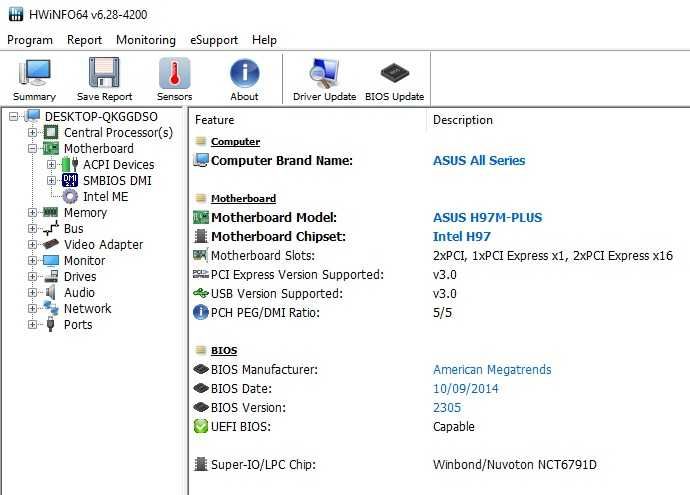This screenshot has width=690, height=495.
Task: Click the BIOS date 10/09/2014
Action: click(x=466, y=389)
